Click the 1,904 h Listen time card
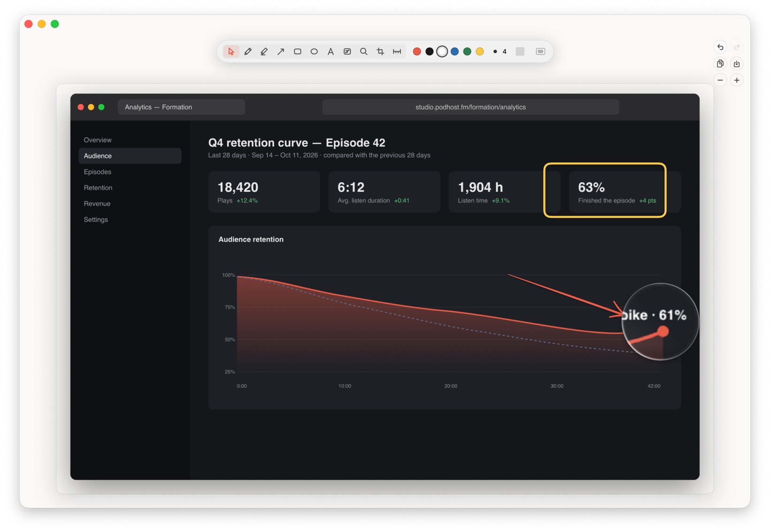Image resolution: width=770 pixels, height=532 pixels. pyautogui.click(x=505, y=192)
